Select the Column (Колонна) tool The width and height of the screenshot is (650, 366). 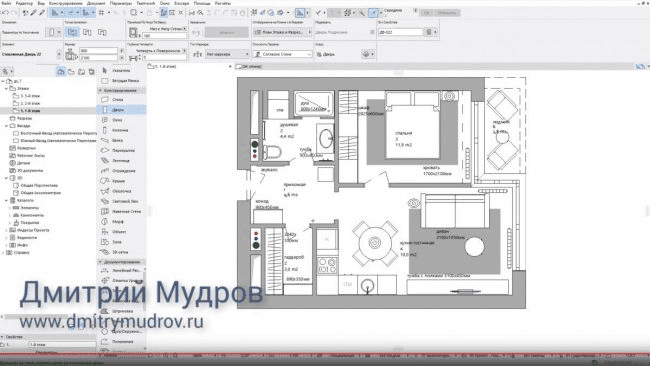(121, 130)
